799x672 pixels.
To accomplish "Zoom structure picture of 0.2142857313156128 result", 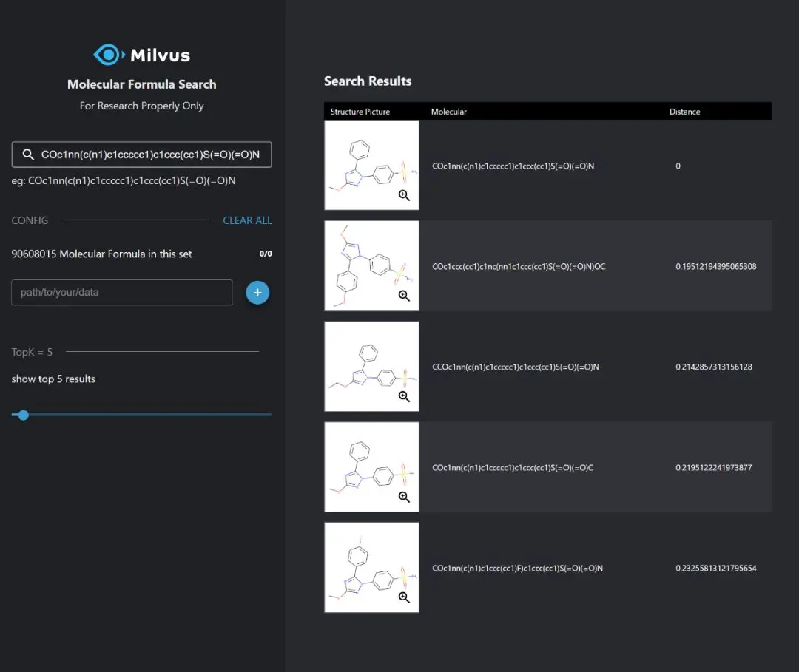I will [x=404, y=396].
